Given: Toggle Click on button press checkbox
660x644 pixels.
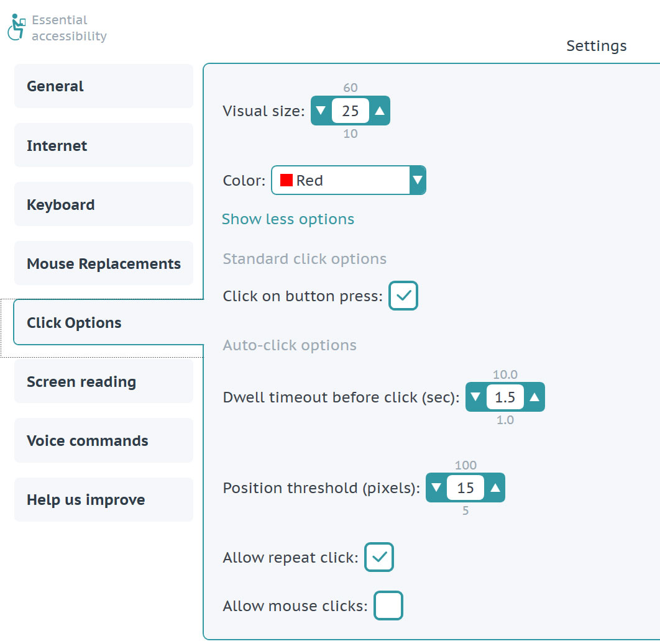Looking at the screenshot, I should pyautogui.click(x=403, y=296).
